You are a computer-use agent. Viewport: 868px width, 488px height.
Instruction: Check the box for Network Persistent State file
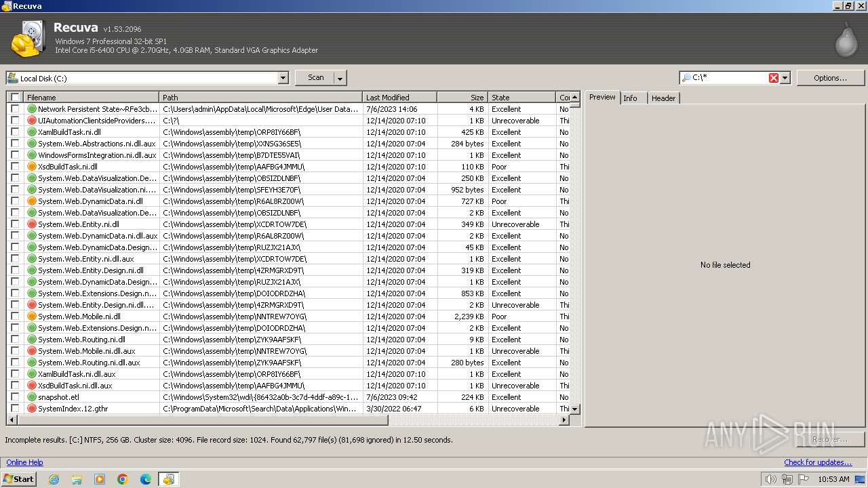pos(15,109)
